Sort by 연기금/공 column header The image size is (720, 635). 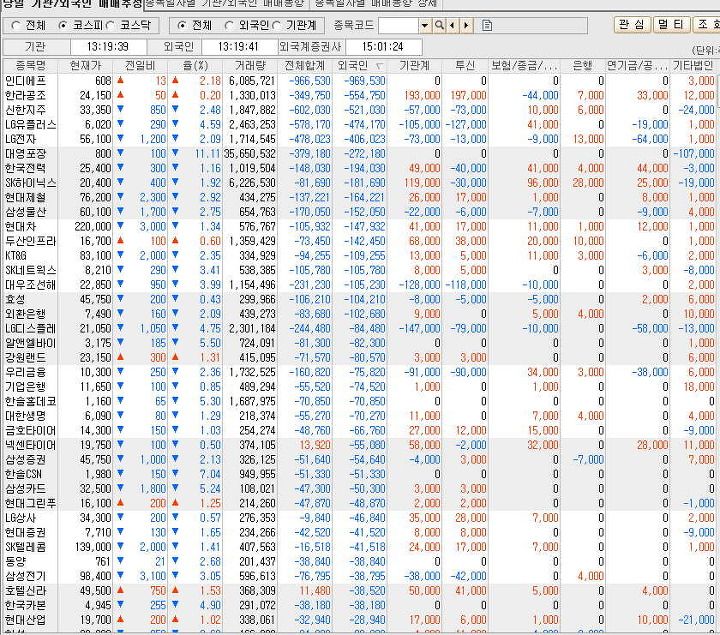(637, 66)
